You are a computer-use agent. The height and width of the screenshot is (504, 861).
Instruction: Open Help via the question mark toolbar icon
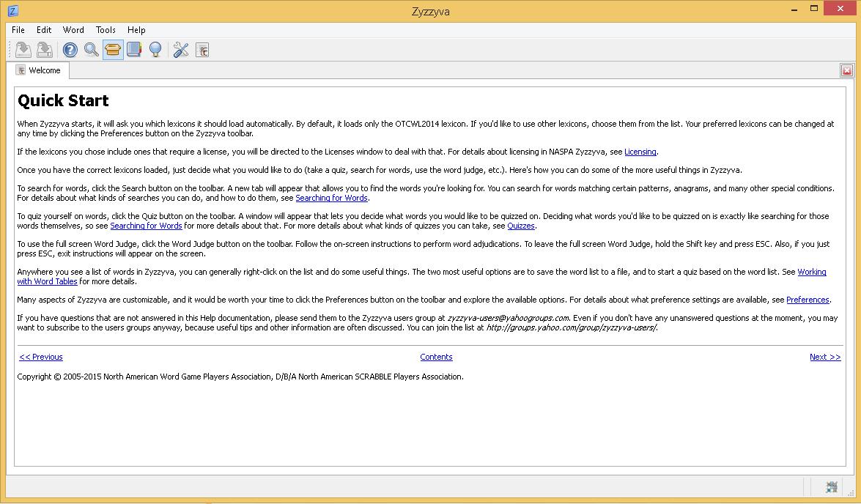(70, 49)
